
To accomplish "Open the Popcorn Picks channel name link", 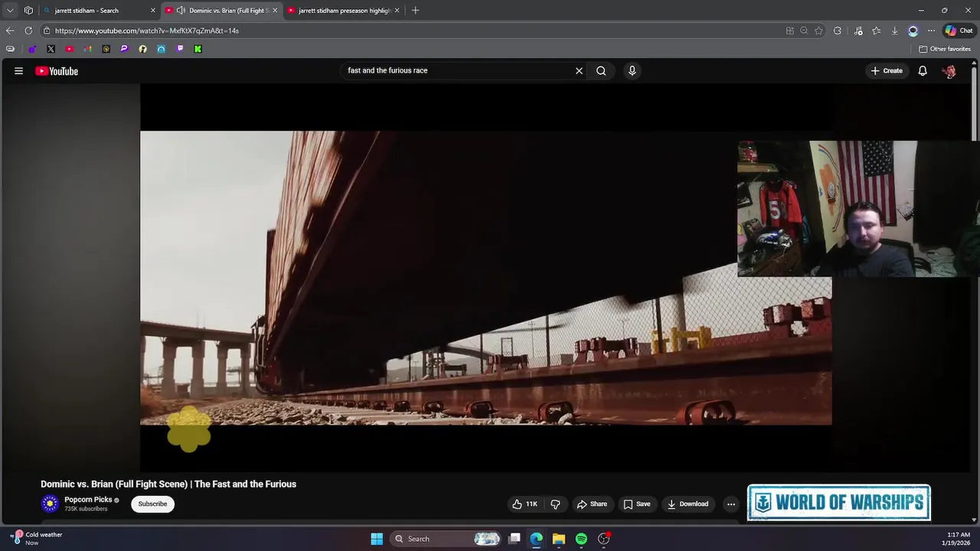I will click(x=88, y=499).
